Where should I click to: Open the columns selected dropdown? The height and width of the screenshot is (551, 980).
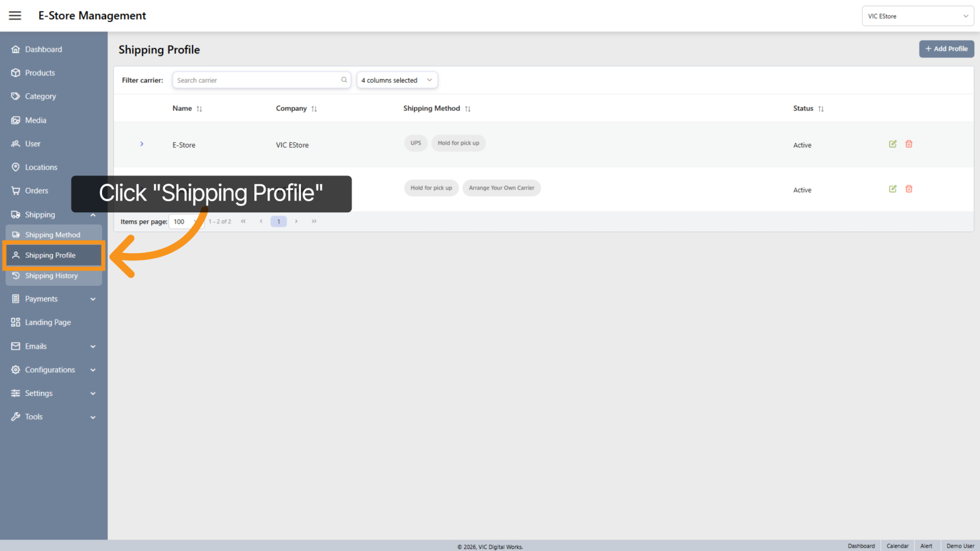(397, 80)
